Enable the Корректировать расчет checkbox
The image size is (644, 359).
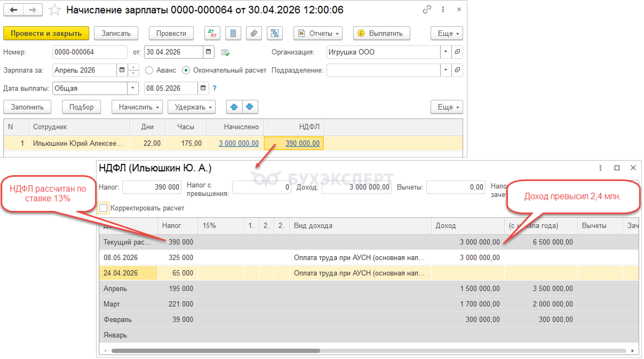[x=103, y=208]
